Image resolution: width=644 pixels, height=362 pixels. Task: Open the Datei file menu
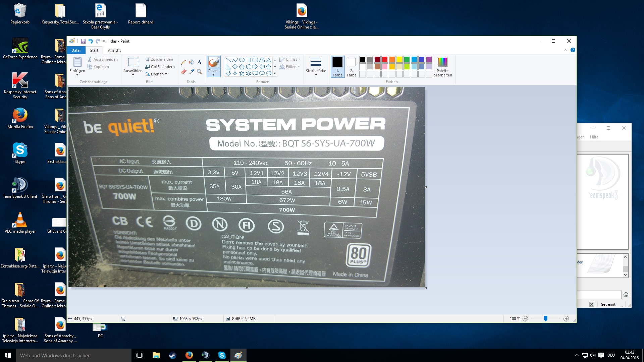[x=76, y=50]
